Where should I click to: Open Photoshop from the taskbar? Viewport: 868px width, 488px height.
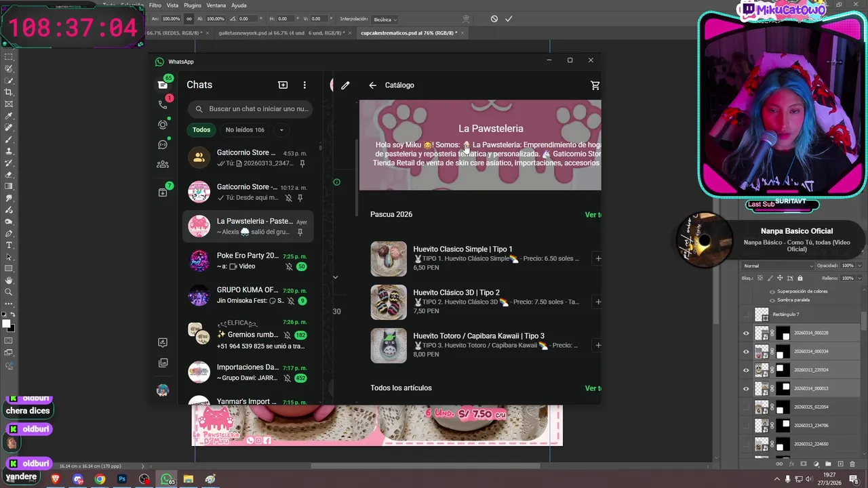point(122,479)
